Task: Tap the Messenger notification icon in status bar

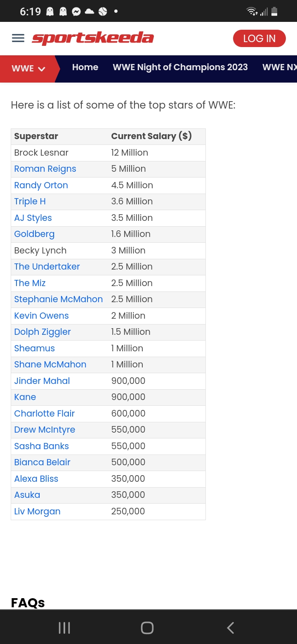Action: 76,12
